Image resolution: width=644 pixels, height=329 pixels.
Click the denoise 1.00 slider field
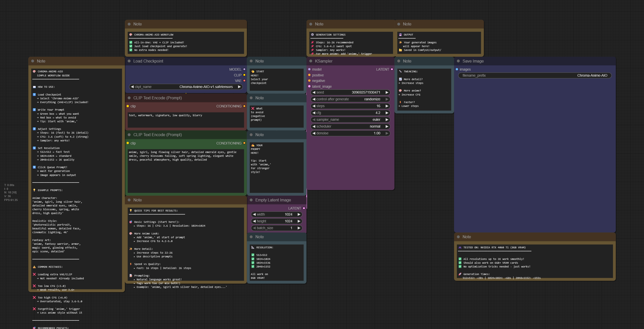350,133
